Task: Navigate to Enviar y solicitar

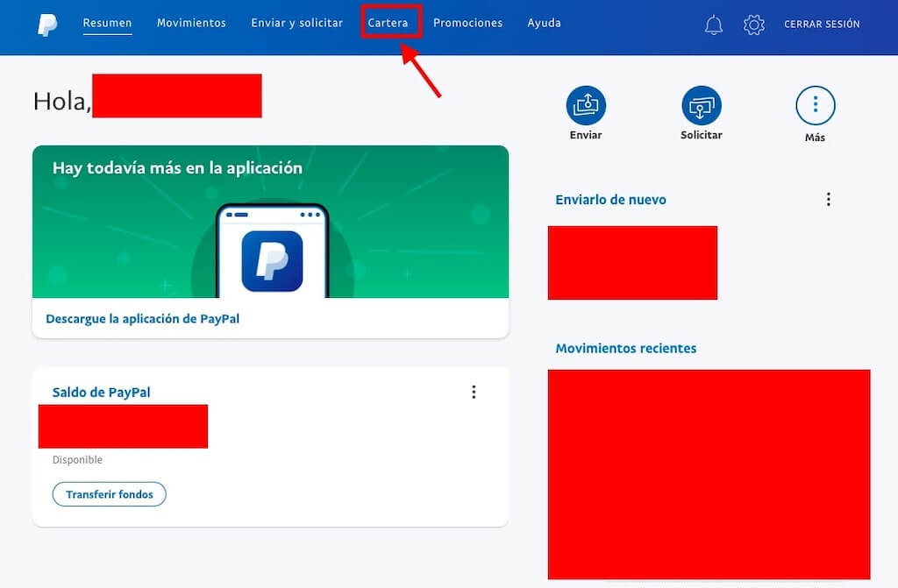Action: (296, 23)
